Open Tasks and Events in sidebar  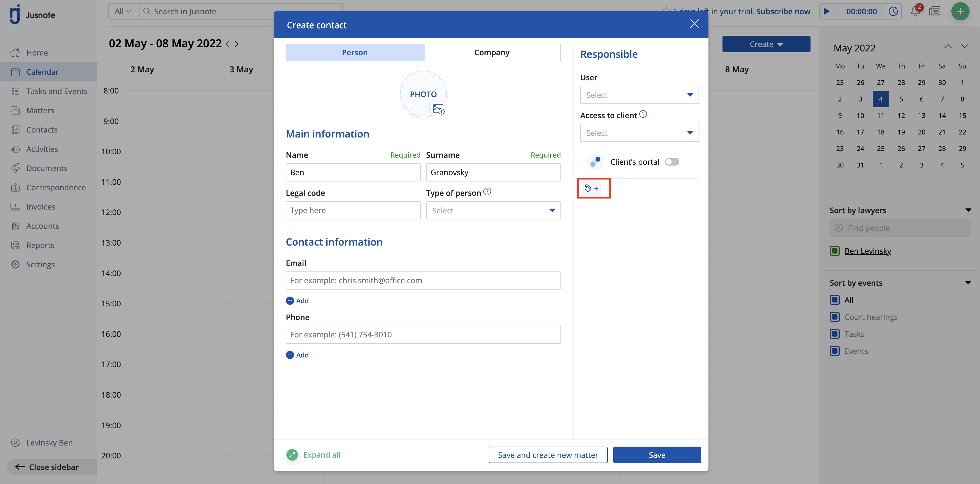point(49,91)
